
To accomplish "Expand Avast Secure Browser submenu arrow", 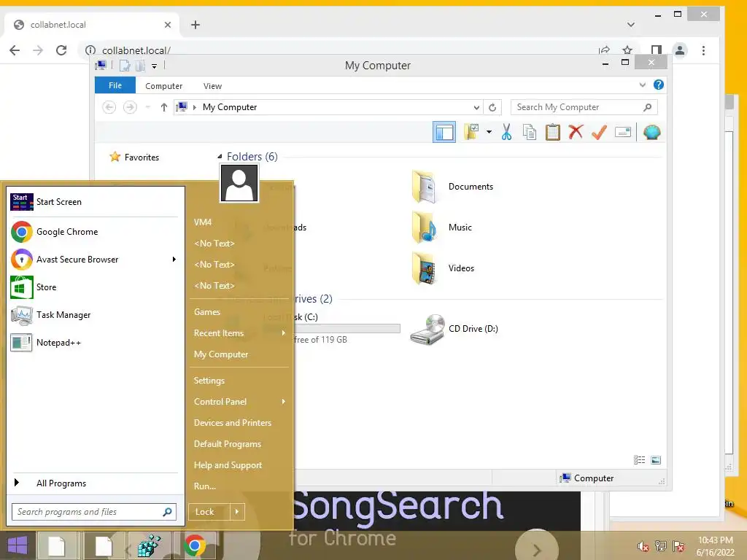I will (x=174, y=260).
